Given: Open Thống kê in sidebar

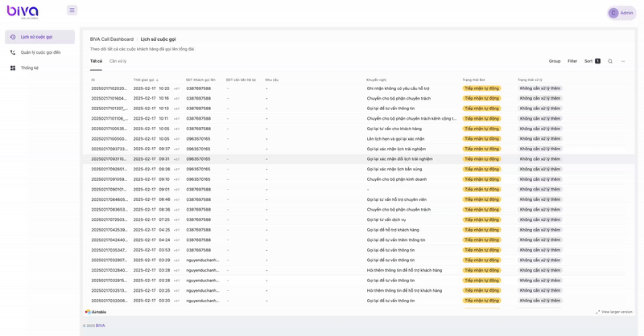Looking at the screenshot, I should [x=39, y=68].
